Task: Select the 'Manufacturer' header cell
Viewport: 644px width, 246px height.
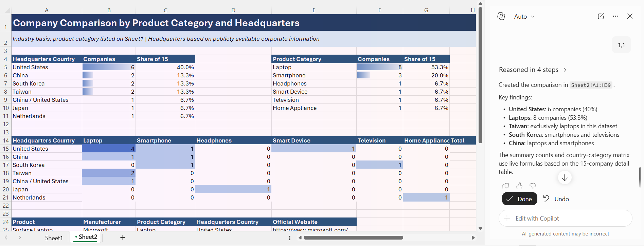Action: click(109, 222)
